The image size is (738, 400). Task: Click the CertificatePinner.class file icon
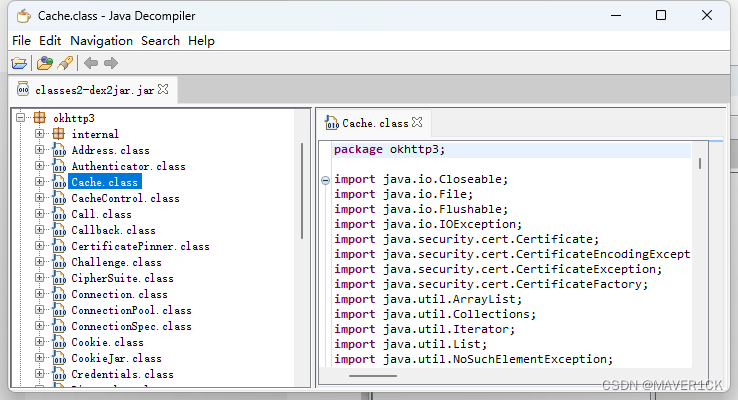click(59, 246)
